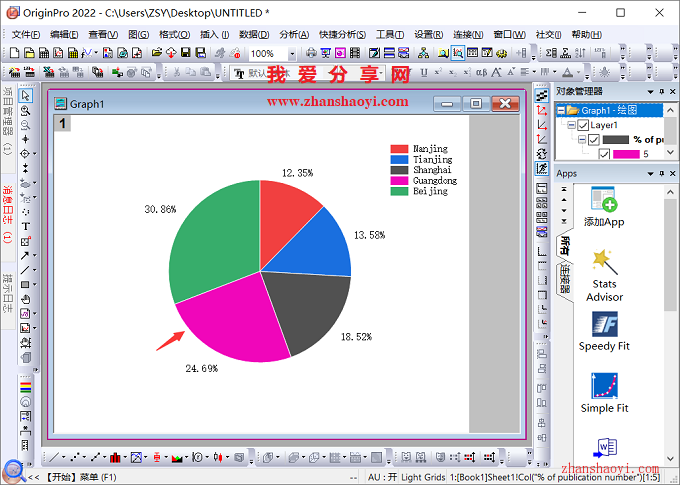Click the magenta Guangdong legend swatch
Viewport: 680px width, 485px height.
[x=399, y=180]
